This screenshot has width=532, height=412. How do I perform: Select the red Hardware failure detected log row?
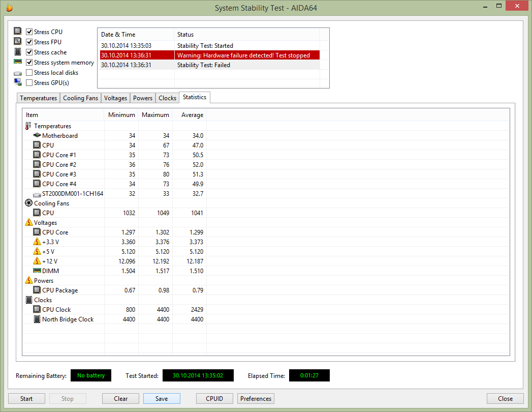point(210,55)
